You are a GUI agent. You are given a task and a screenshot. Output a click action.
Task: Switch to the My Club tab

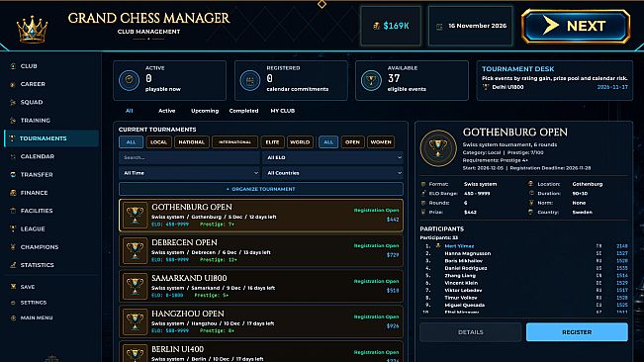click(x=283, y=111)
